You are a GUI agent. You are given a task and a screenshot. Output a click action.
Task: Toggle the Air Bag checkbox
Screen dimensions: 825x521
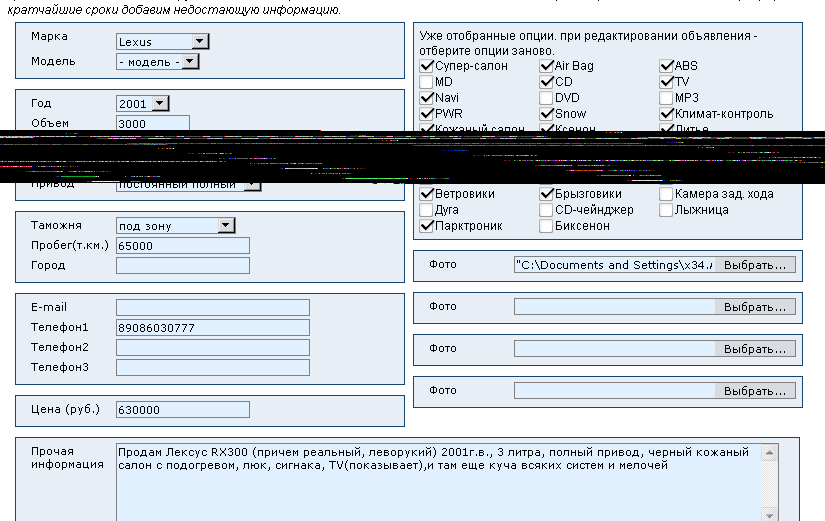tap(547, 66)
